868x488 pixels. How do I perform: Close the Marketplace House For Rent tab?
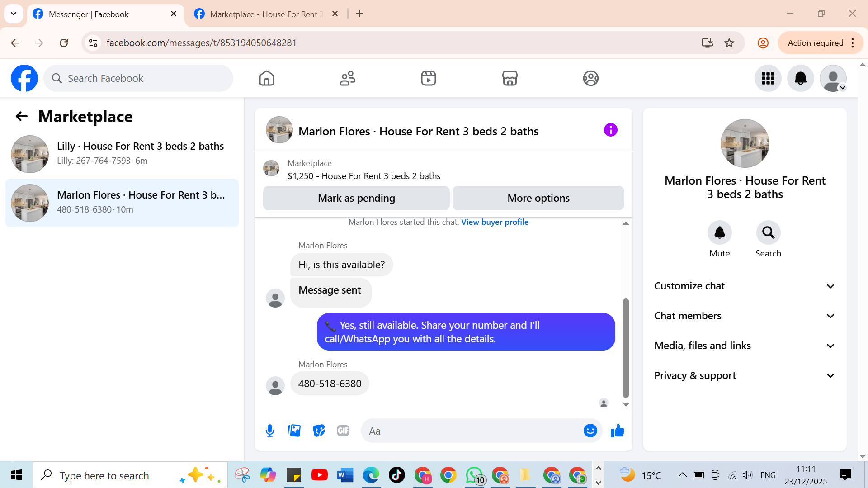(x=335, y=14)
